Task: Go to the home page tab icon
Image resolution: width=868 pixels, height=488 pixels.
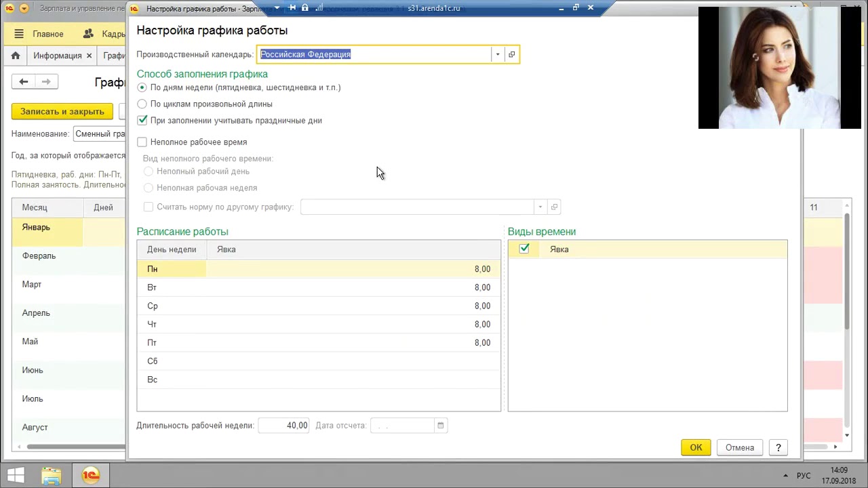Action: coord(16,56)
